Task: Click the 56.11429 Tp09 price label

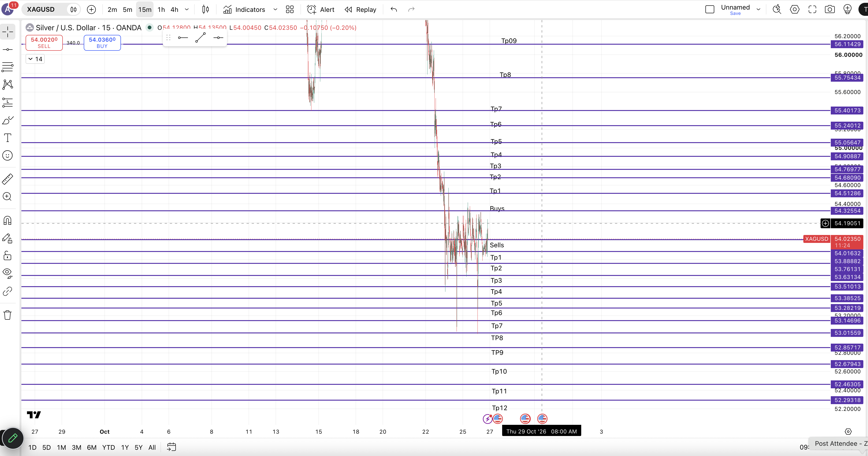Action: [x=848, y=44]
